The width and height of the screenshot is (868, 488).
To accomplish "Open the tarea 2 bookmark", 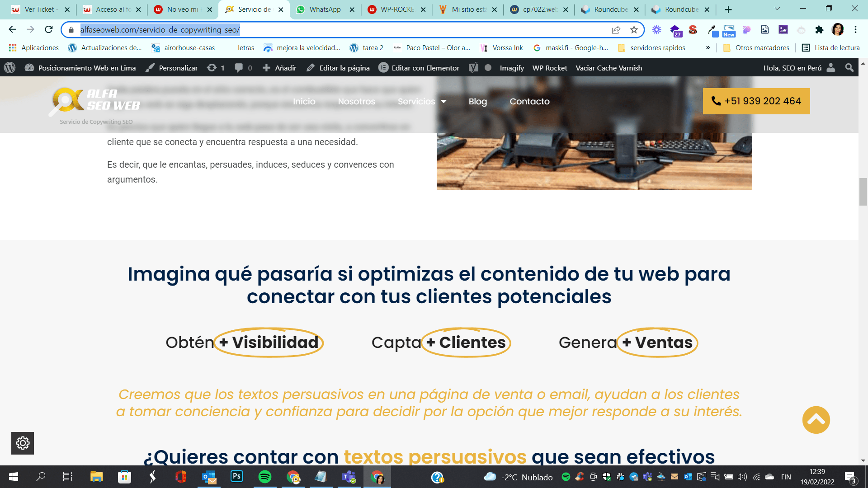I will click(367, 48).
